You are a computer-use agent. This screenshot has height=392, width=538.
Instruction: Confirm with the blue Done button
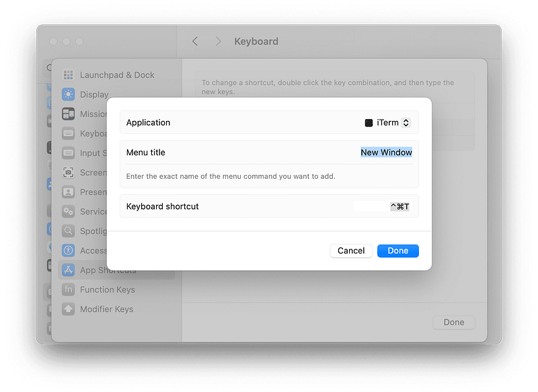(397, 251)
